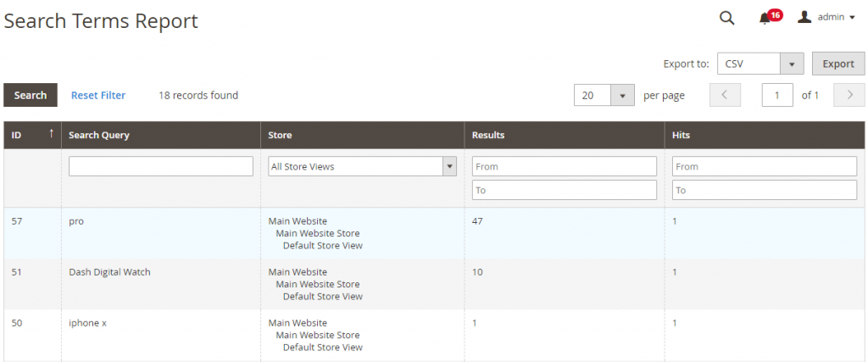Click Default Store View in row 57
The image size is (868, 362).
tap(323, 245)
